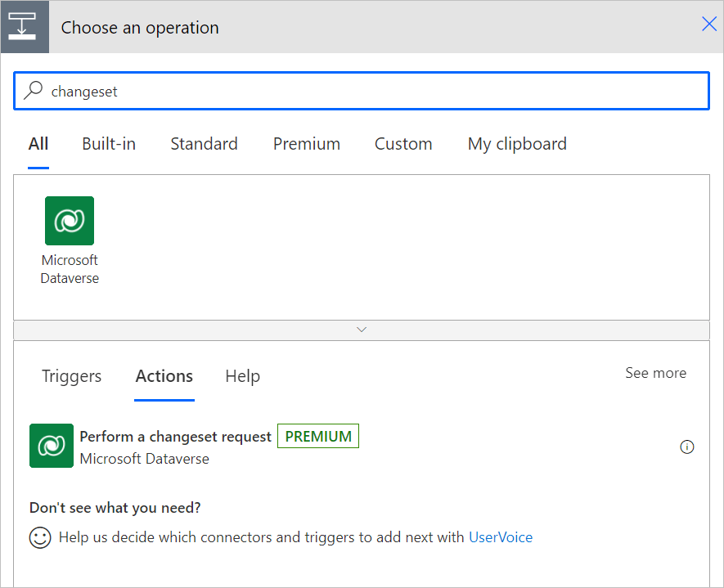The width and height of the screenshot is (724, 588).
Task: Collapse the connectors list chevron
Action: coord(362,330)
